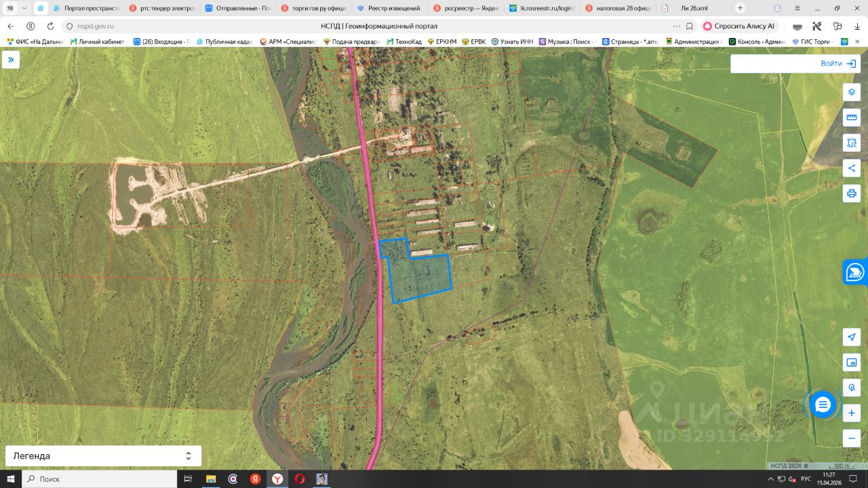This screenshot has width=868, height=488.
Task: Locate my position on the map
Action: 852,338
